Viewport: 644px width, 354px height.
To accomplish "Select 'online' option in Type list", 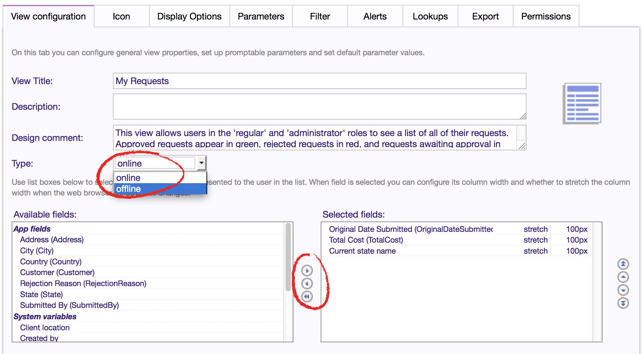I will [x=160, y=178].
